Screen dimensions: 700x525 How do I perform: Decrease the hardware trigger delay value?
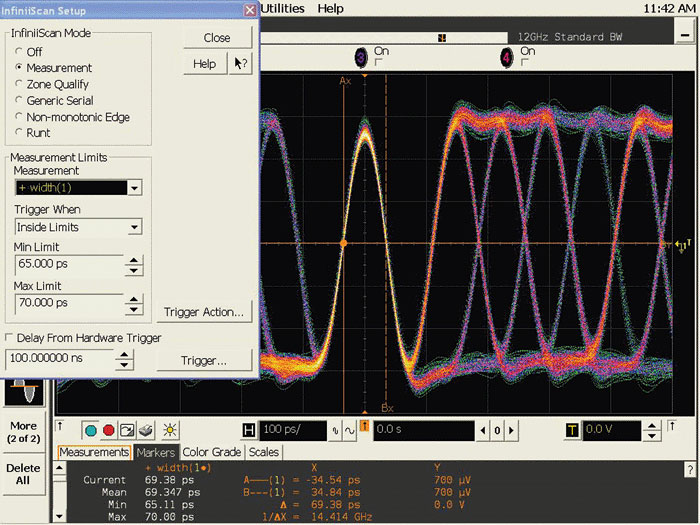[124, 365]
